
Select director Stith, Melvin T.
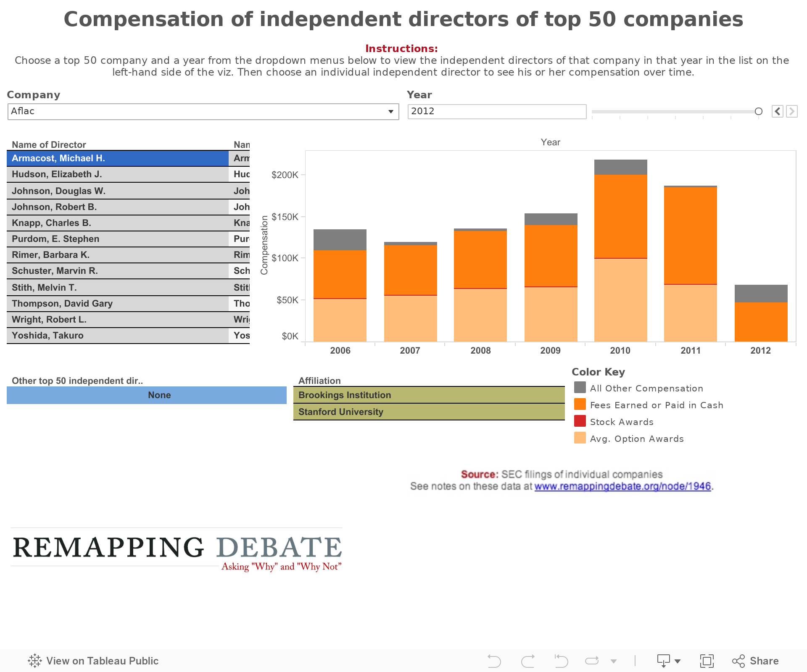(x=118, y=287)
